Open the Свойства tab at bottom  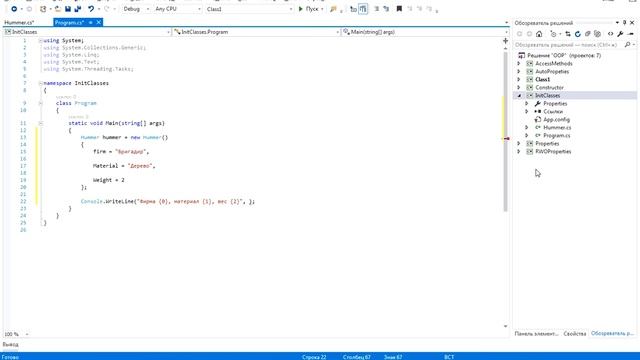point(575,333)
